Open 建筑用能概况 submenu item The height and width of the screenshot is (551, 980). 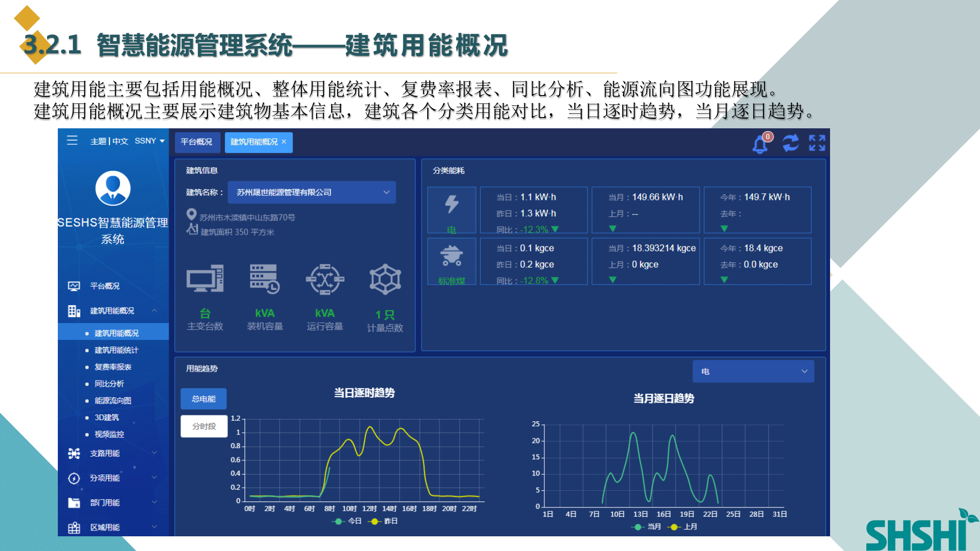(113, 333)
